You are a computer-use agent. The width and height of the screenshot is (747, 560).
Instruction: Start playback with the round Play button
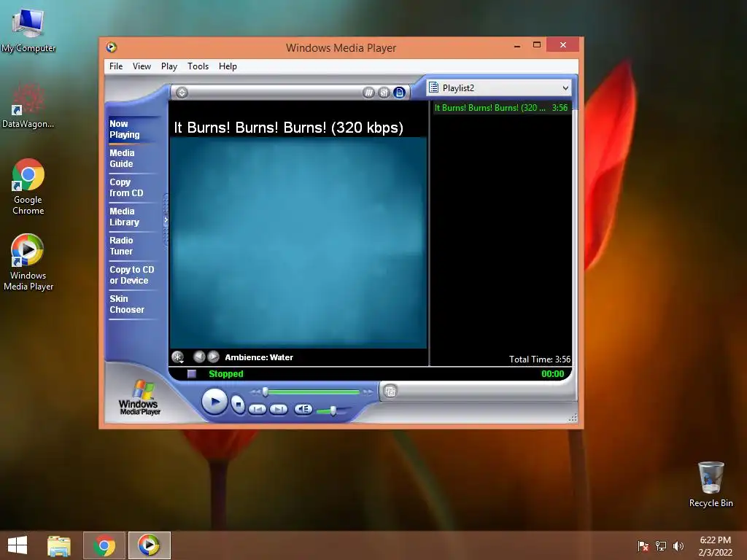[x=214, y=402]
